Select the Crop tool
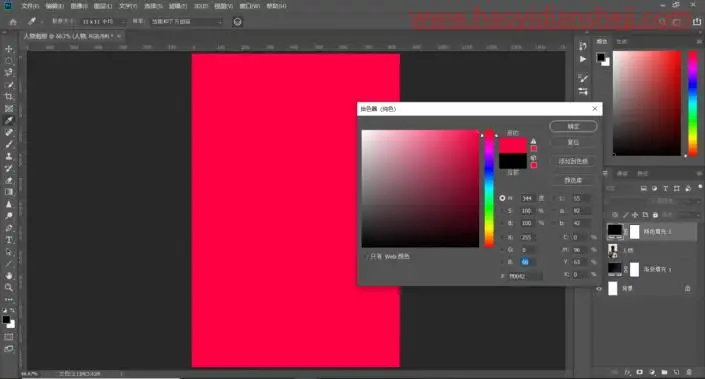Screen dimensions: 705x379 9,97
